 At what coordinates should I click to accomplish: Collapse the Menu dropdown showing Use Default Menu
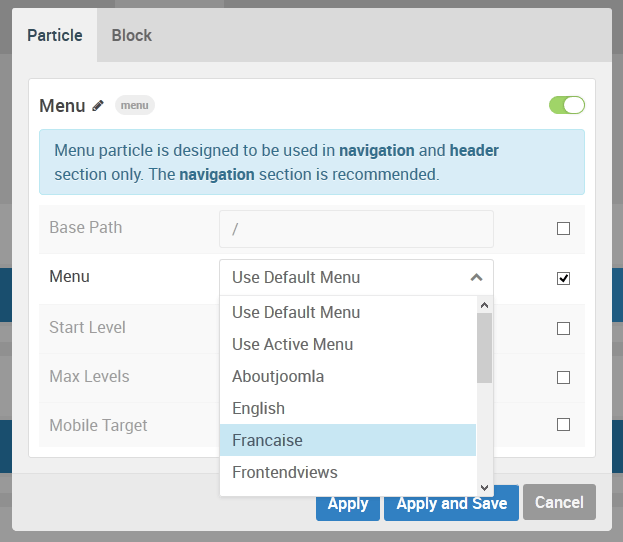[x=356, y=277]
